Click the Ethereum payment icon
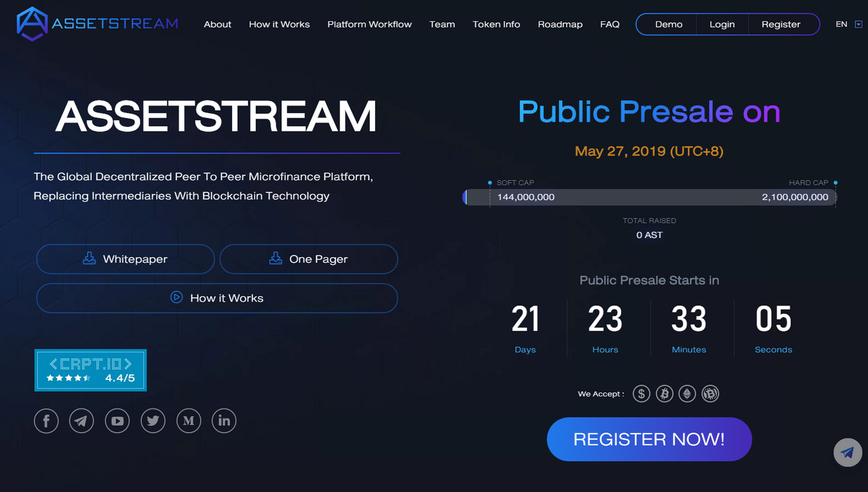 [687, 393]
